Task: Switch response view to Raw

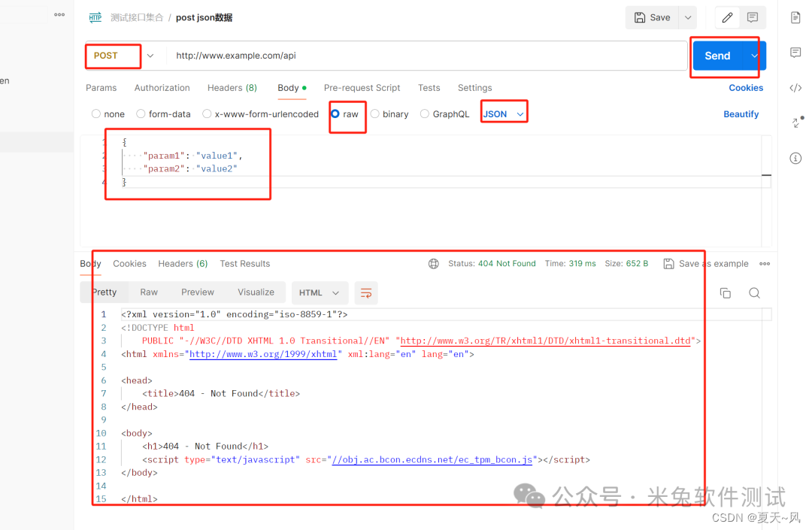Action: [x=149, y=292]
